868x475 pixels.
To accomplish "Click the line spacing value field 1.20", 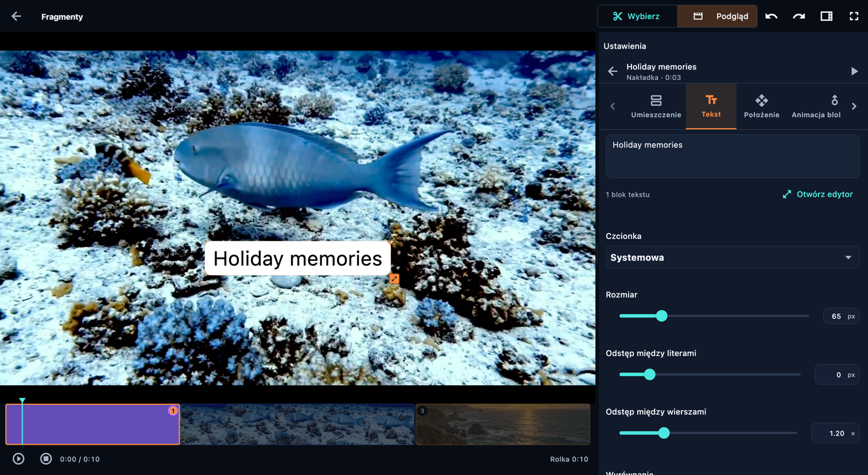I will [835, 433].
